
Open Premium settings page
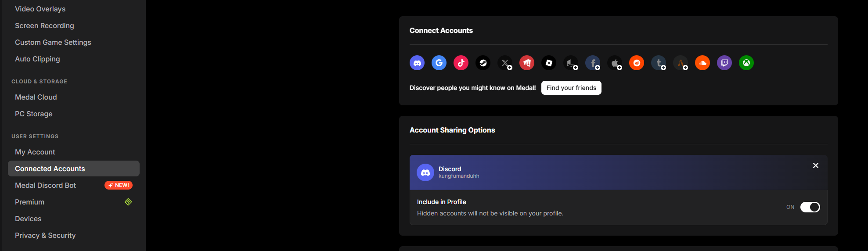30,202
